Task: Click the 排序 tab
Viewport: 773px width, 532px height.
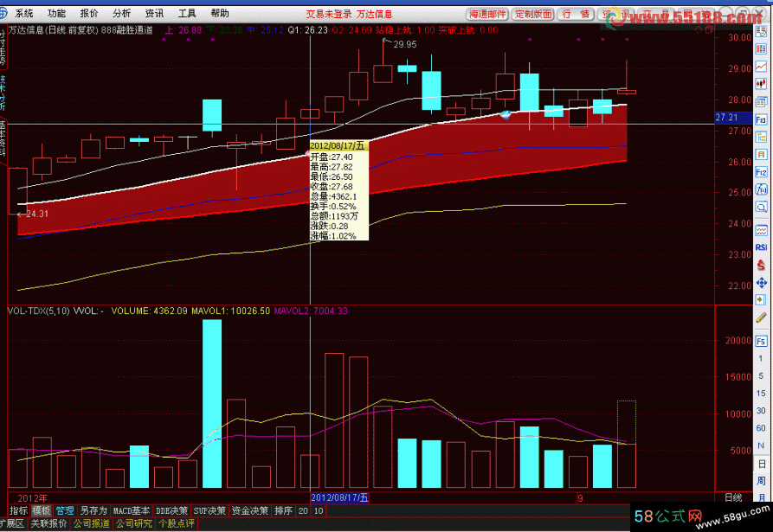Action: pos(283,511)
